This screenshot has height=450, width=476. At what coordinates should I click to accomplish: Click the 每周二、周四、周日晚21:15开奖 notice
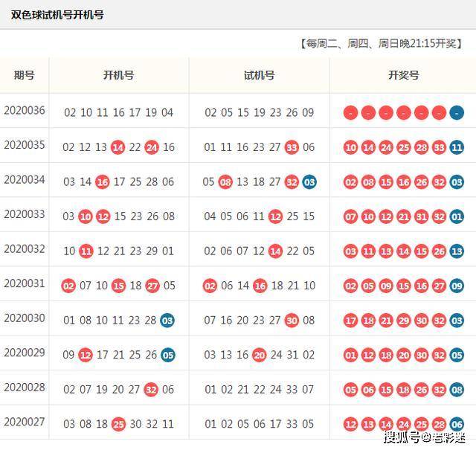coord(382,44)
